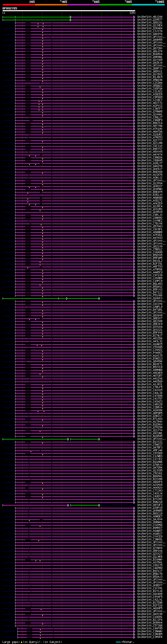
Task: Select the UniRef100_B1XYZ2 label
Action: 150,442
